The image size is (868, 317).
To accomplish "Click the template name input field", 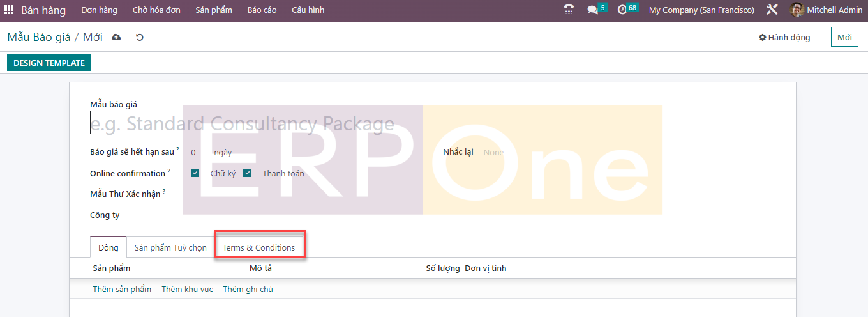I will 347,123.
